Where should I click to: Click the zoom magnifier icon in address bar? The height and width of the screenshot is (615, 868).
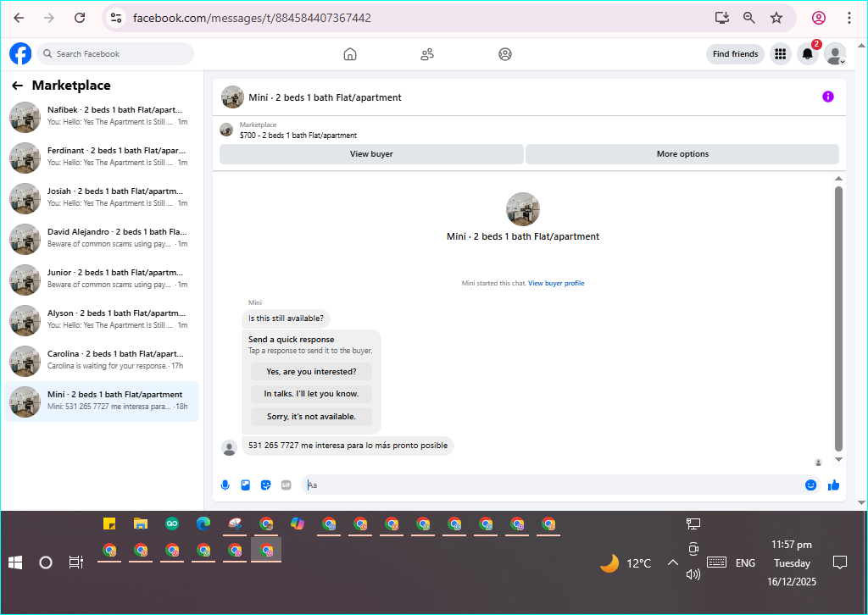click(749, 18)
